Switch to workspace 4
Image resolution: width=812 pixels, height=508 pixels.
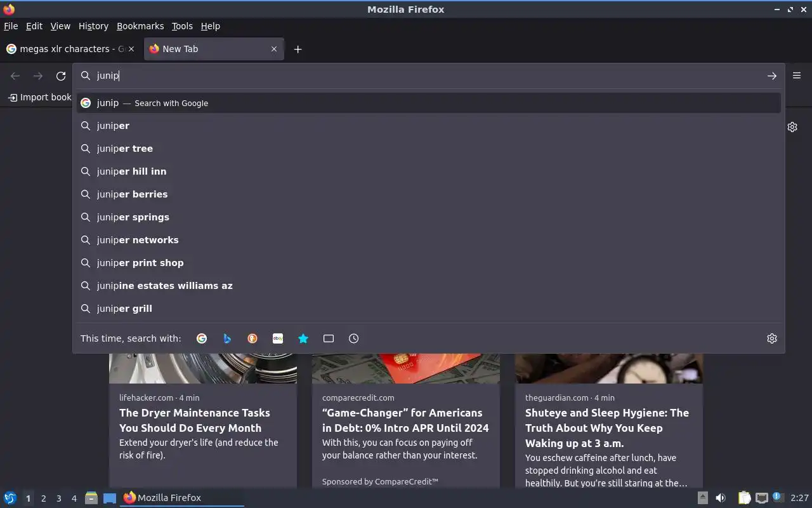pos(74,498)
